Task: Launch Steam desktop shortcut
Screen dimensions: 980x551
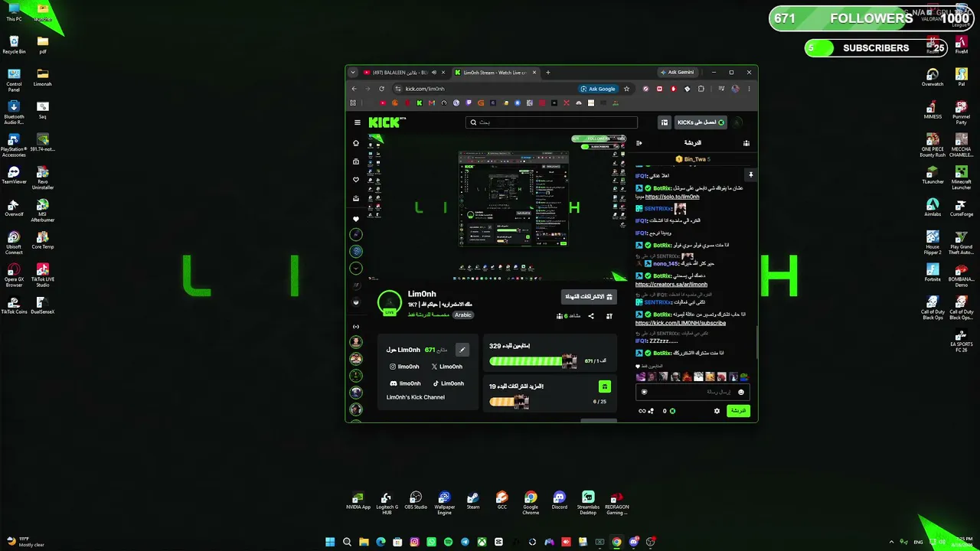Action: pos(473,502)
